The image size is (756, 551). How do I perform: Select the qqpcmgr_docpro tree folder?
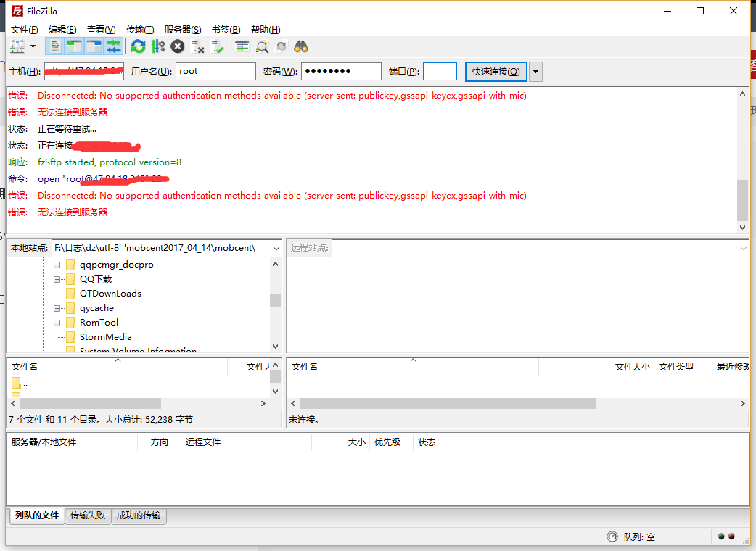tap(117, 265)
